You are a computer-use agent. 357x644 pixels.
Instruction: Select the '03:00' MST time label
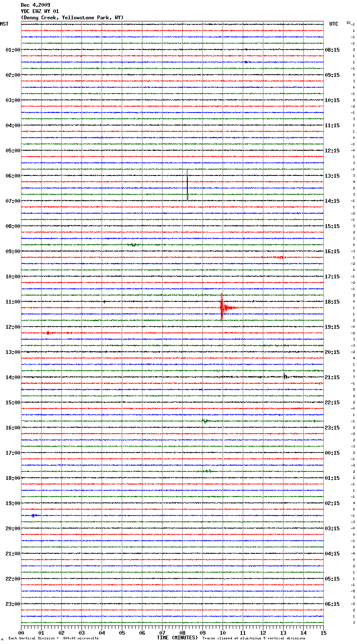tap(13, 100)
